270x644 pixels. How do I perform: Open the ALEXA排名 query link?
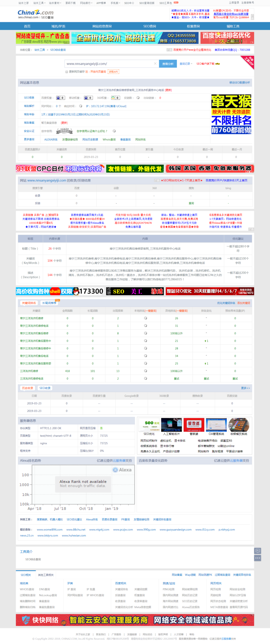(x=51, y=139)
